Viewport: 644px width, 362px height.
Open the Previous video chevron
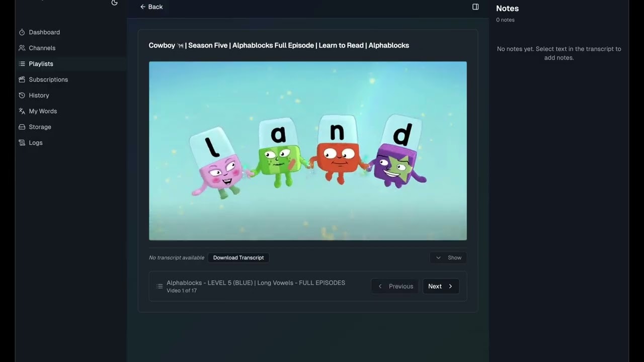click(380, 286)
